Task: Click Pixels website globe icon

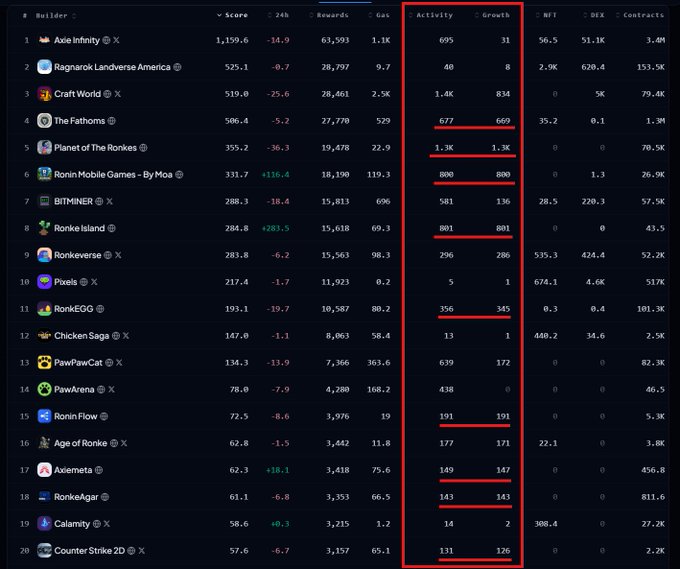Action: [84, 282]
